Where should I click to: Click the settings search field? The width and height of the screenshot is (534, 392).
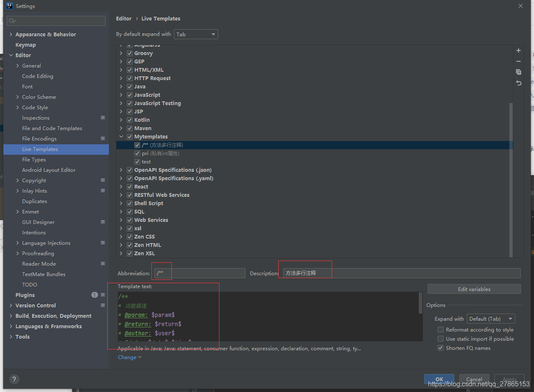pos(56,21)
